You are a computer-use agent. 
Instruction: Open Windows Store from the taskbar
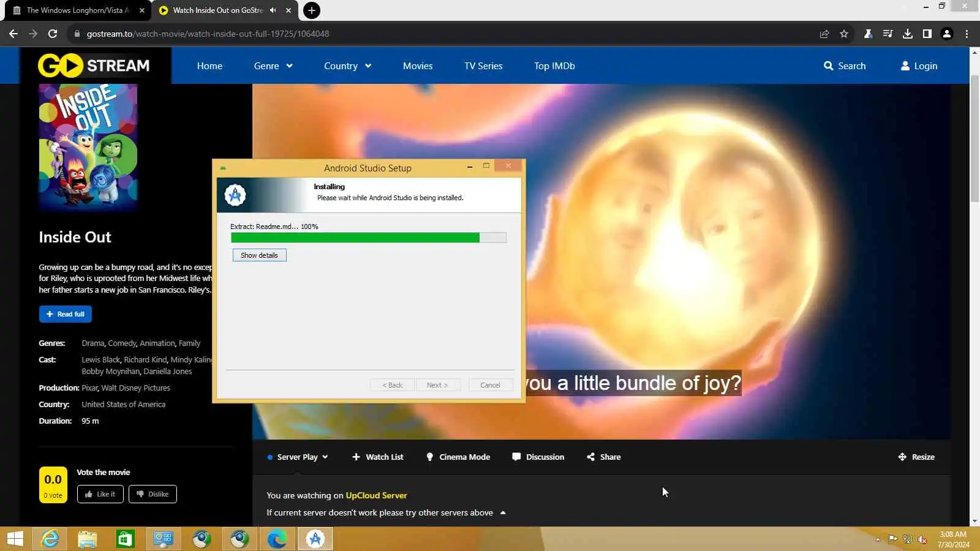(x=126, y=539)
